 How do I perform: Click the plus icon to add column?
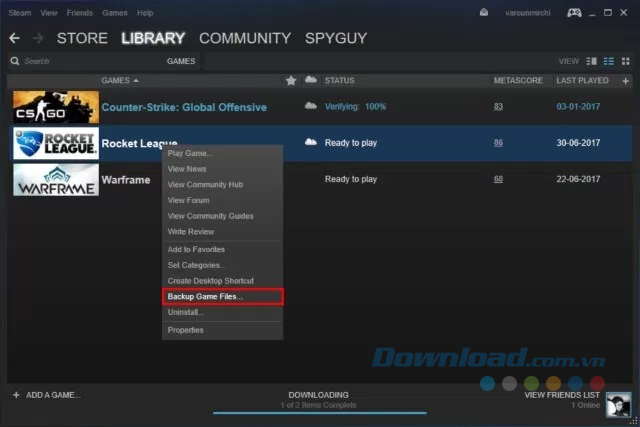pos(626,80)
